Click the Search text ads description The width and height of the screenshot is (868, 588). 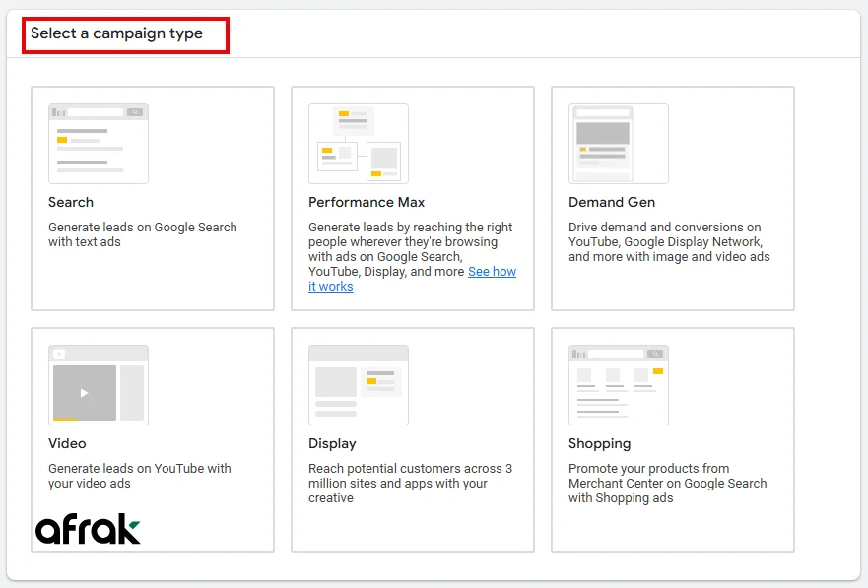pyautogui.click(x=142, y=234)
